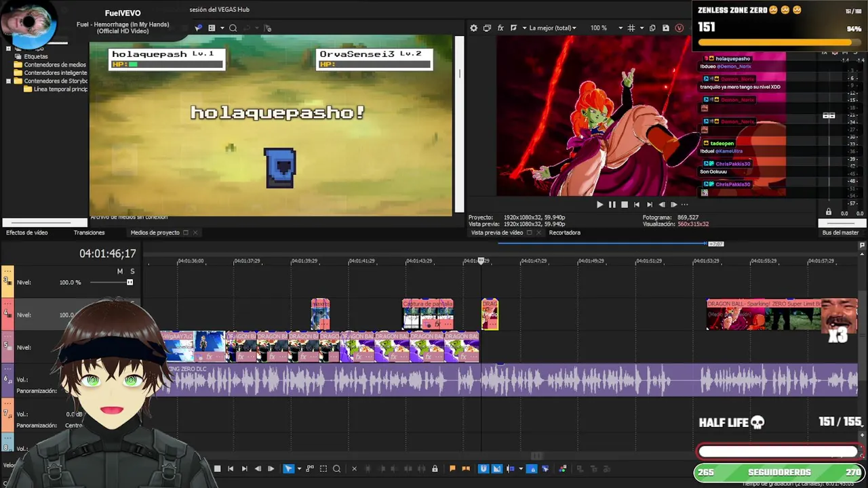Go to timeline end button
Image resolution: width=868 pixels, height=488 pixels.
coord(244,468)
